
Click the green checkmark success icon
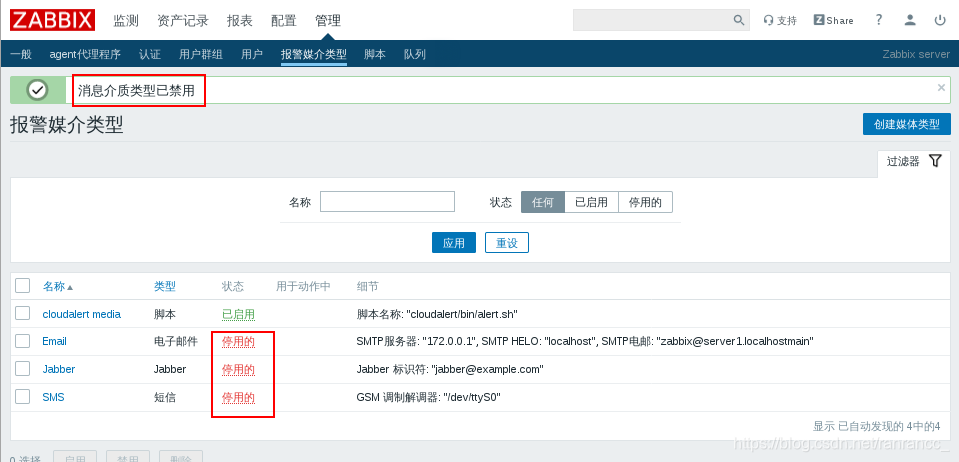pyautogui.click(x=38, y=91)
